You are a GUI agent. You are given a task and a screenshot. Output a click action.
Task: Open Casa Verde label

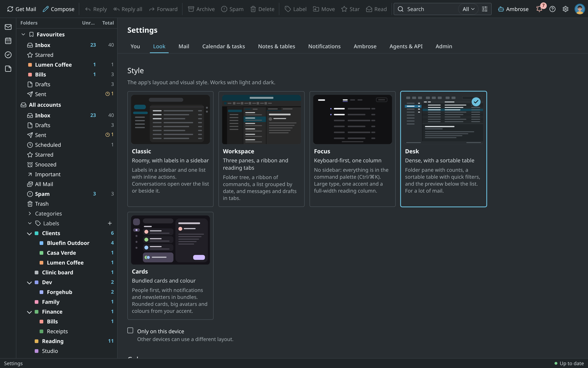(67, 253)
